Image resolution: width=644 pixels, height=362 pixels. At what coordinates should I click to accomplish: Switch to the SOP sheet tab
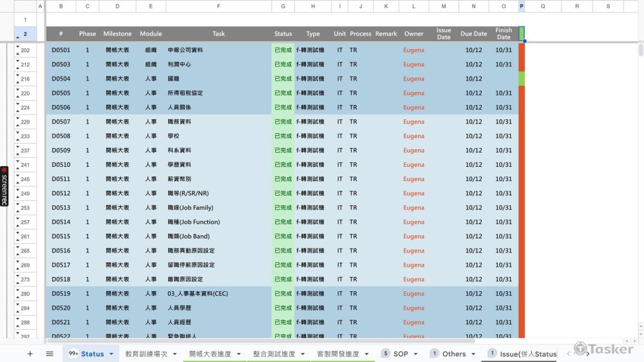pos(401,354)
